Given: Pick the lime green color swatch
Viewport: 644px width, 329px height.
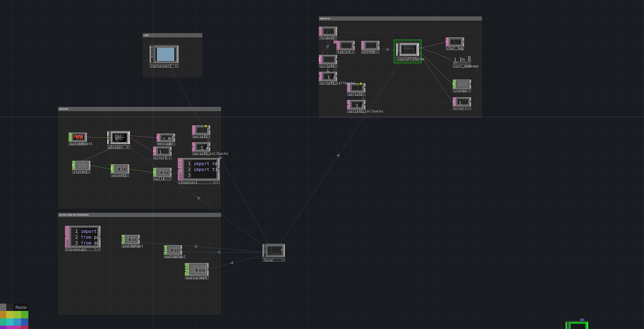Looking at the screenshot, I should [x=17, y=315].
